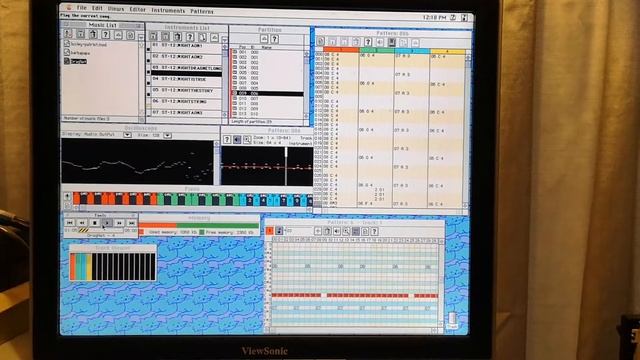The height and width of the screenshot is (360, 640).
Task: Click the speaker icon in Pattern 005 toolbar
Action: 380,42
